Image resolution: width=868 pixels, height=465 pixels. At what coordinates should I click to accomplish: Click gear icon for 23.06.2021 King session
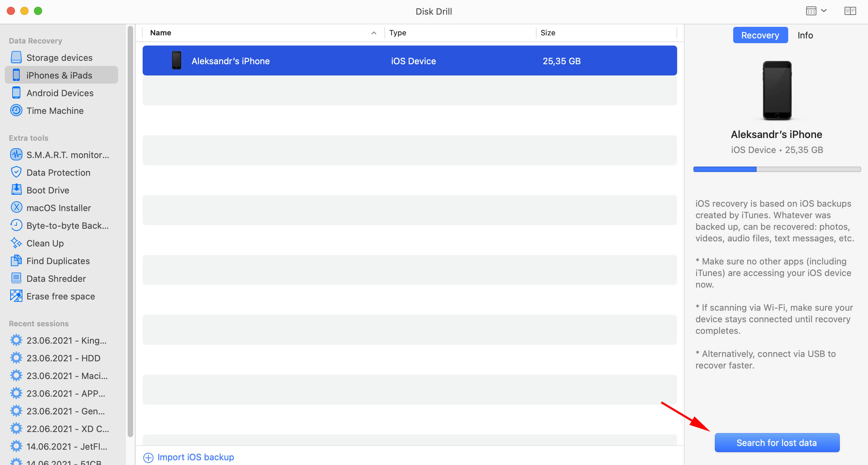click(x=16, y=340)
